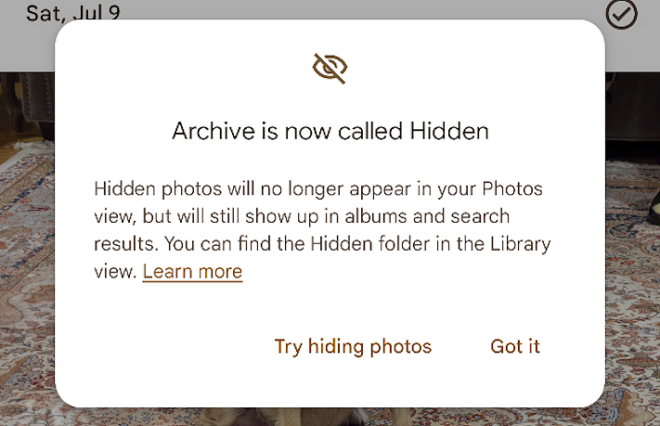The height and width of the screenshot is (426, 660).
Task: Click the rug photo left of the dialog
Action: tap(27, 274)
